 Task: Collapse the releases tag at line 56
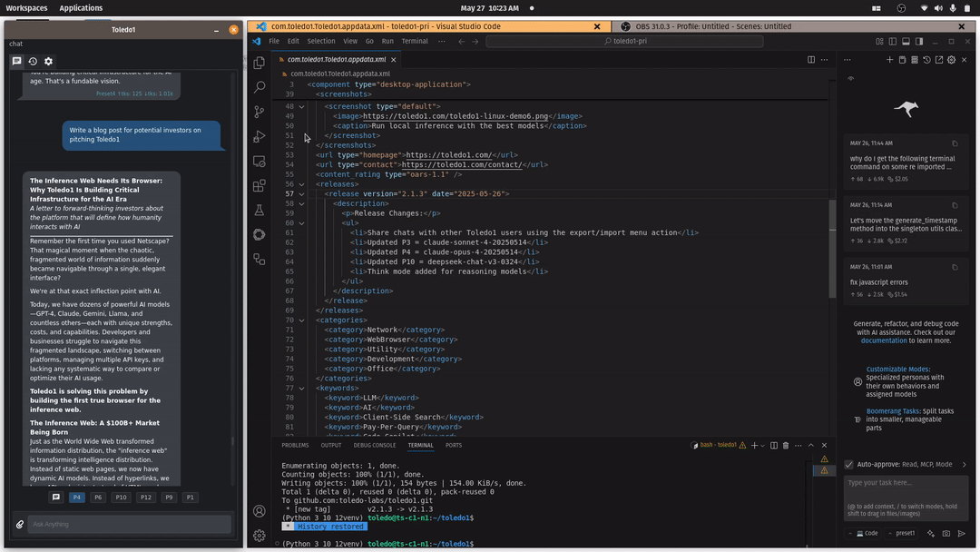[x=302, y=184]
